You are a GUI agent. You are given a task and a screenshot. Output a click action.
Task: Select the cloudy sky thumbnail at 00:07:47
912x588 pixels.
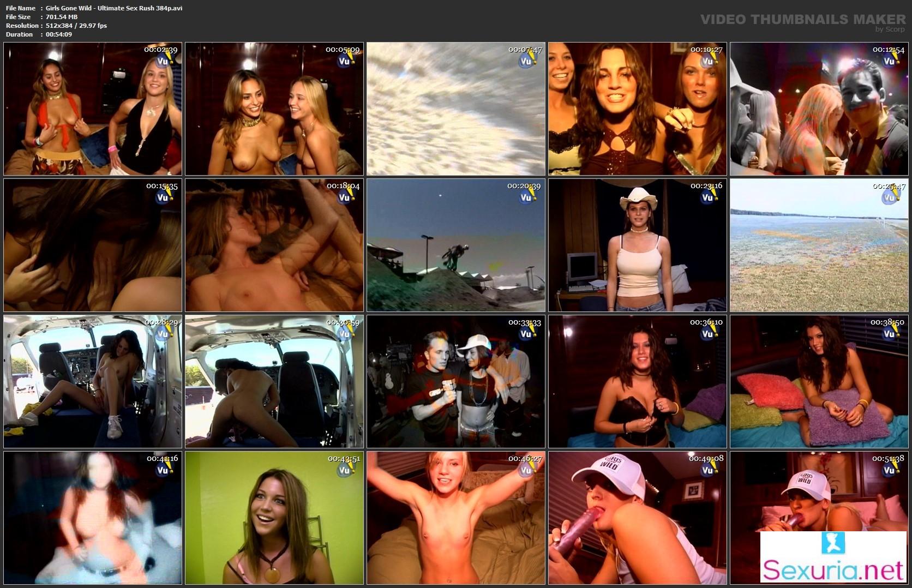click(x=455, y=109)
